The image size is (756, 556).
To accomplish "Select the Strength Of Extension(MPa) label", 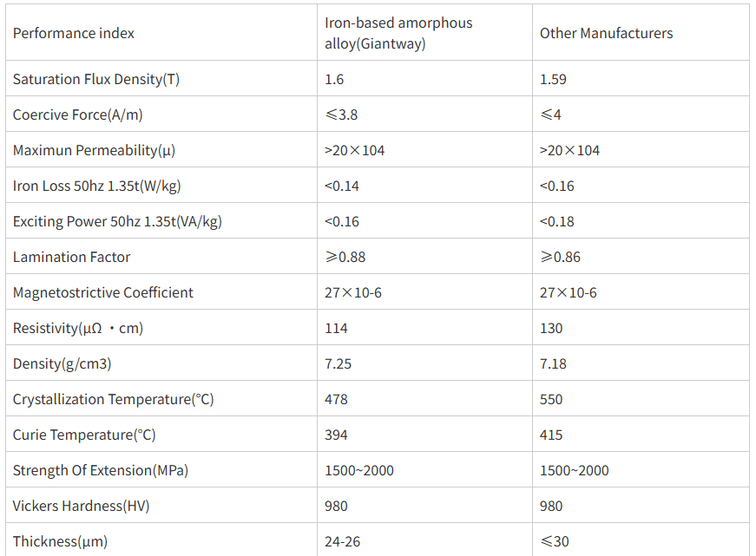I will pos(101,471).
